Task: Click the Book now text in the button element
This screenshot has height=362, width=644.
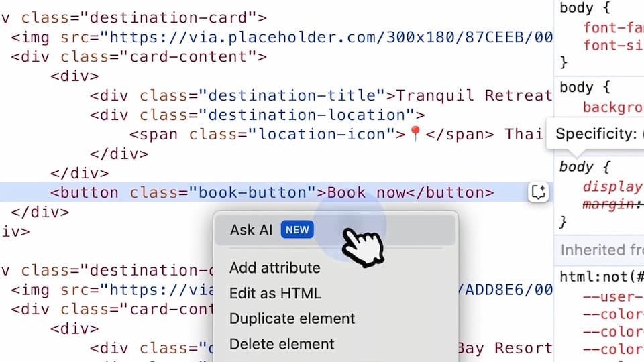Action: click(366, 193)
